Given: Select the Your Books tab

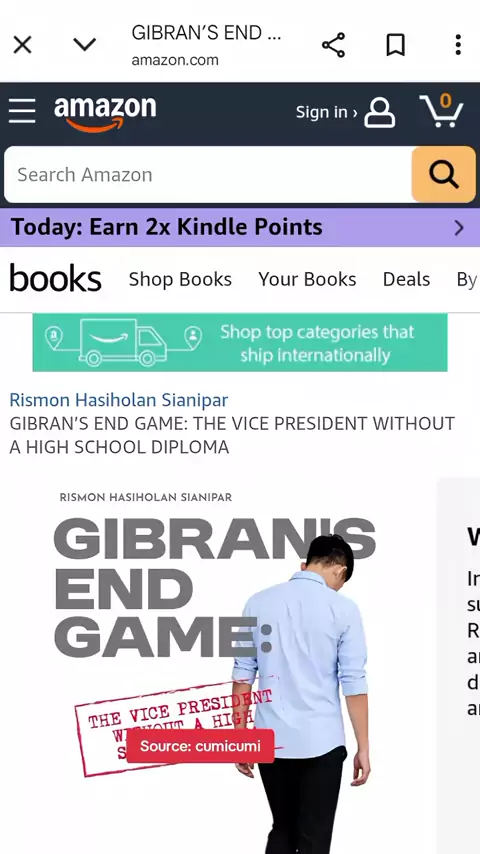Looking at the screenshot, I should pyautogui.click(x=307, y=279).
